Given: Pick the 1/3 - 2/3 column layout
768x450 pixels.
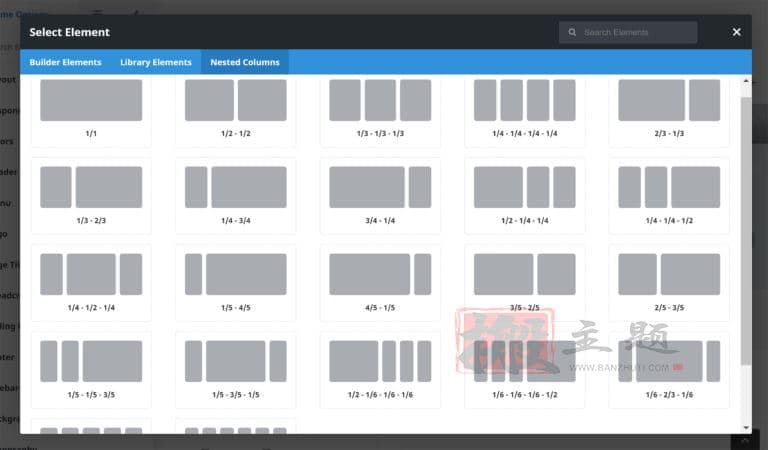Looking at the screenshot, I should [x=91, y=196].
